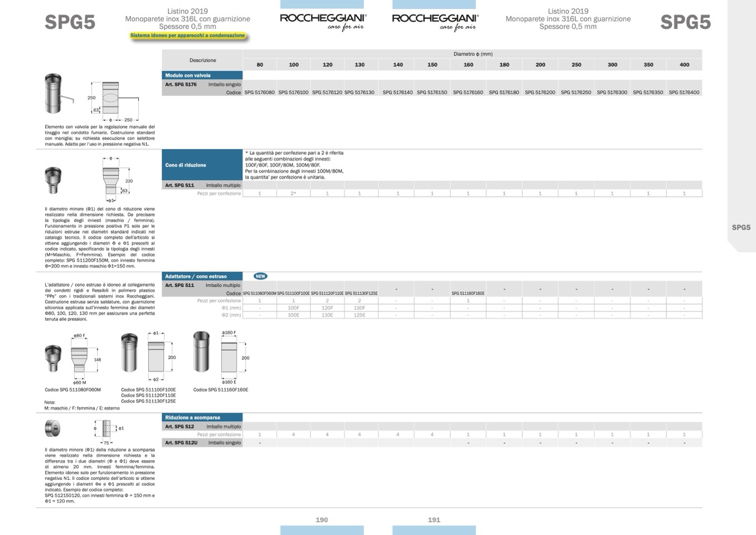Viewport: 756px width, 535px height.
Task: Click page number 190 at the bottom
Action: click(x=322, y=519)
